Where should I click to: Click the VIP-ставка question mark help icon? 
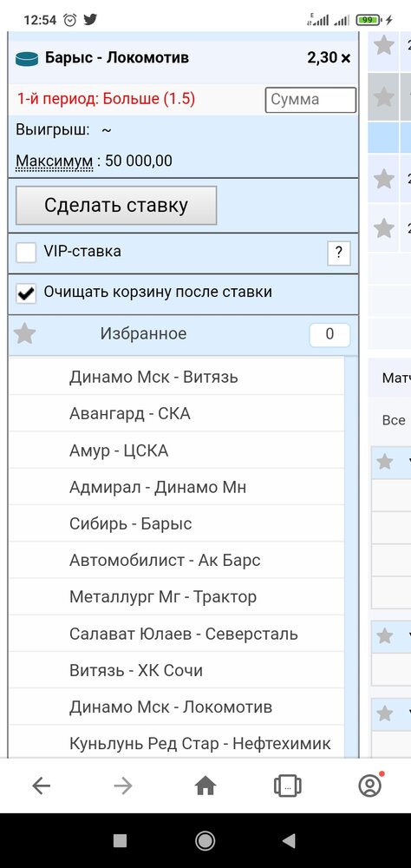[339, 253]
